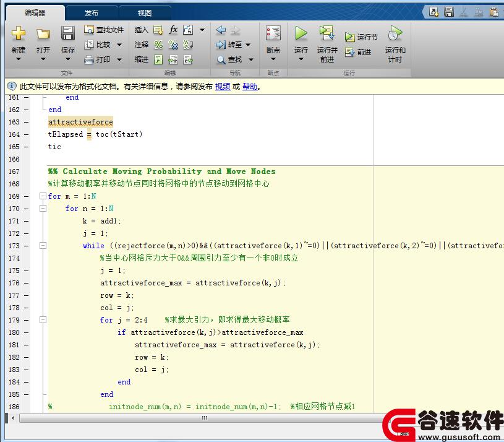This screenshot has height=442, width=504.
Task: Save the file with the 保存 floppy icon
Action: click(x=68, y=33)
